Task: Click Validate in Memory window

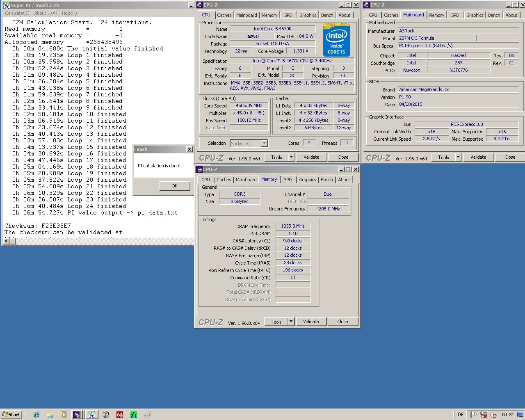Action: pyautogui.click(x=311, y=322)
